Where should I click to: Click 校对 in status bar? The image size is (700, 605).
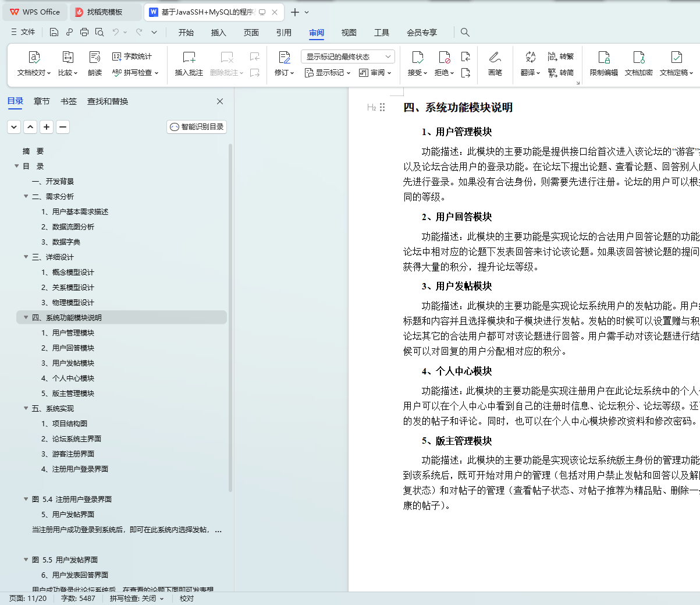pos(187,599)
